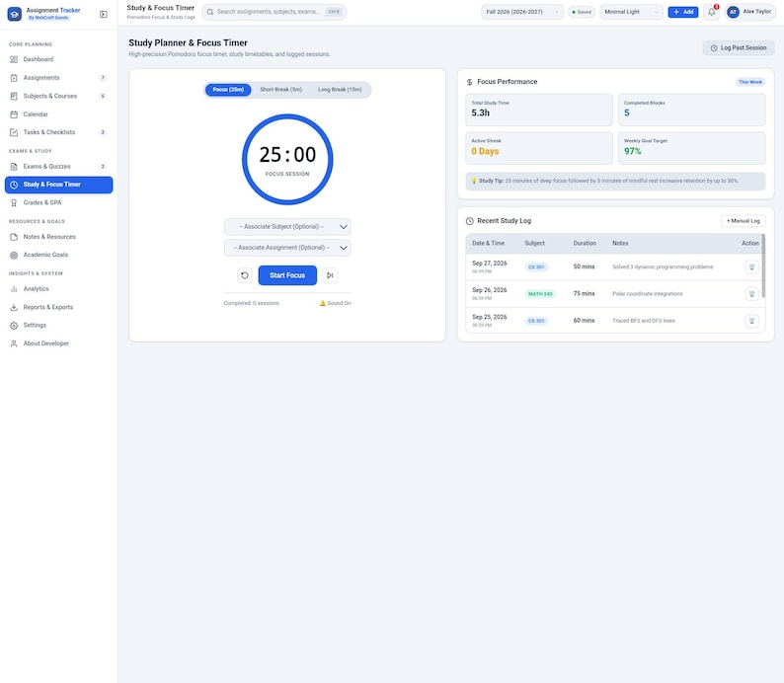Click the CS 301 tag on Sep 27 row
The height and width of the screenshot is (683, 784).
click(536, 266)
